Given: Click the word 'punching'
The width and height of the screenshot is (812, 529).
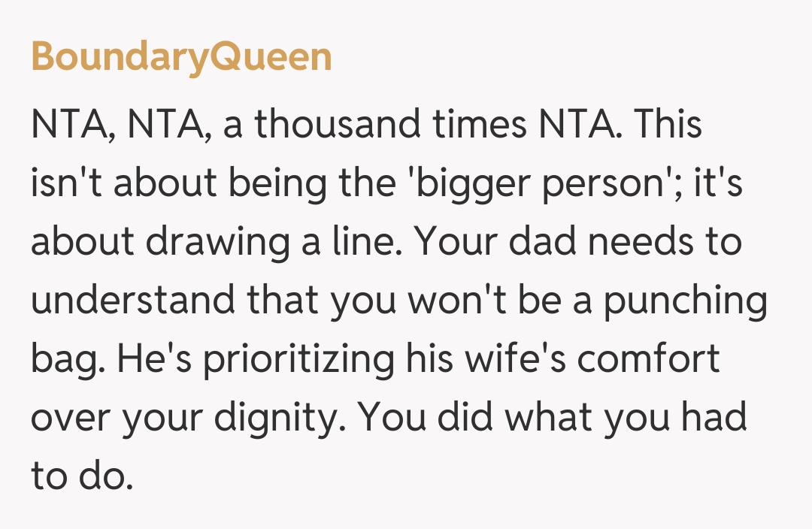Looking at the screenshot, I should point(684,301).
